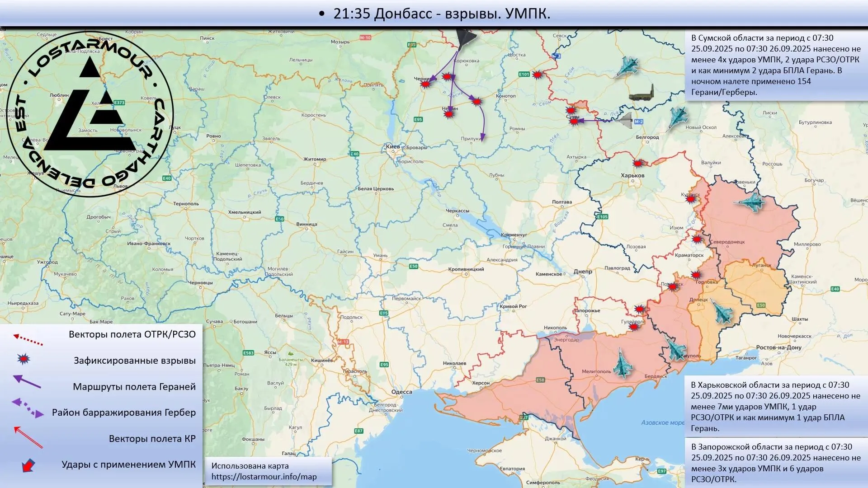Image resolution: width=868 pixels, height=488 pixels.
Task: Click the red dotted OTRK/RSZO vector icon
Action: [x=28, y=340]
